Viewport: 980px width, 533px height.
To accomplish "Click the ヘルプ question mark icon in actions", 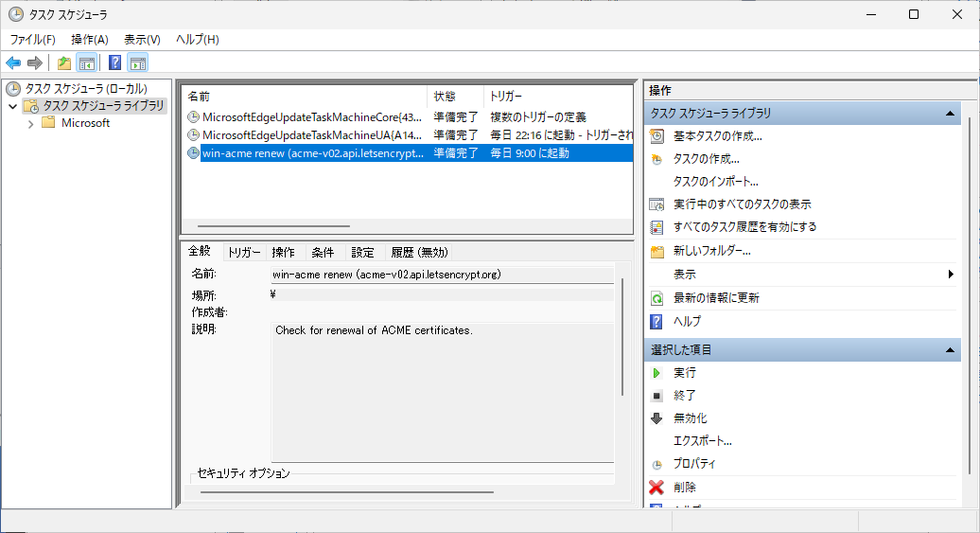I will (656, 322).
